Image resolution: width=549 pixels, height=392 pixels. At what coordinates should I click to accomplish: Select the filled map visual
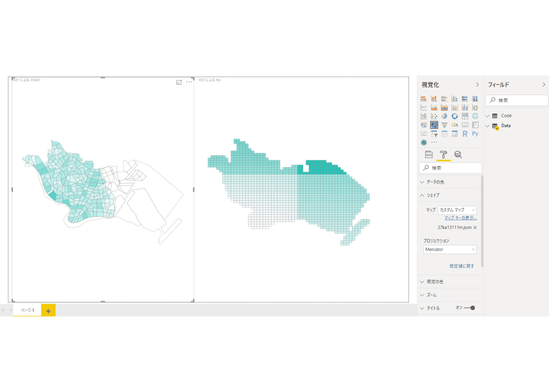click(424, 125)
